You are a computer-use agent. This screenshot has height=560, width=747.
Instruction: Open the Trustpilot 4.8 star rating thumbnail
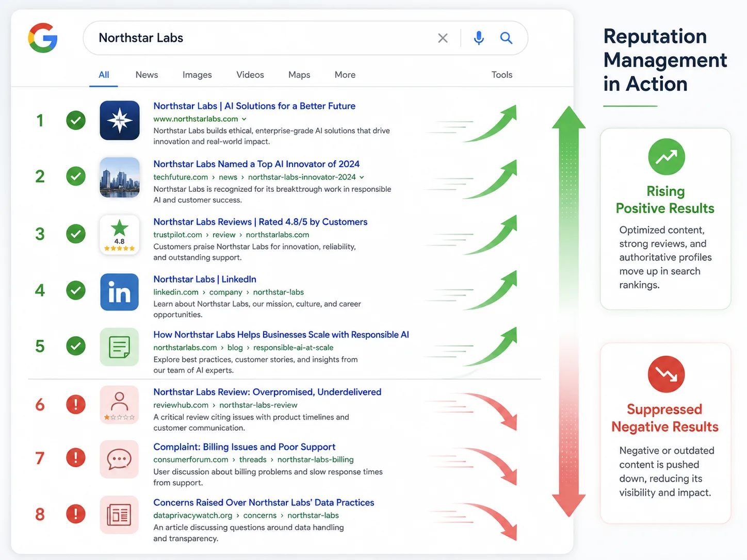pyautogui.click(x=120, y=235)
